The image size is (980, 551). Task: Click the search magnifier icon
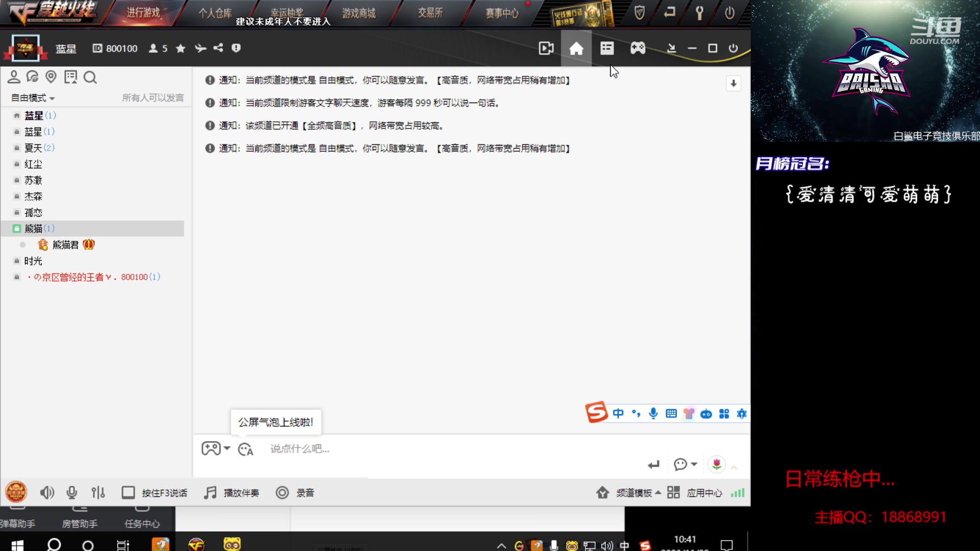pyautogui.click(x=90, y=78)
